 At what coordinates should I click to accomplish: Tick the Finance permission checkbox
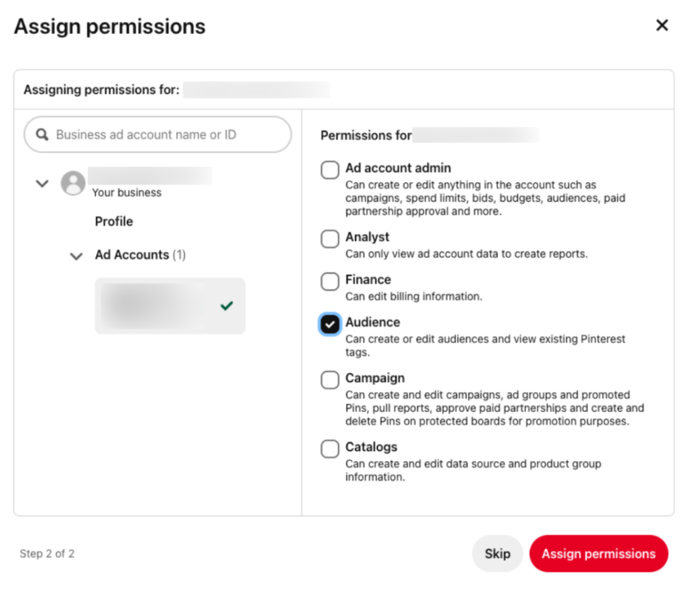330,281
